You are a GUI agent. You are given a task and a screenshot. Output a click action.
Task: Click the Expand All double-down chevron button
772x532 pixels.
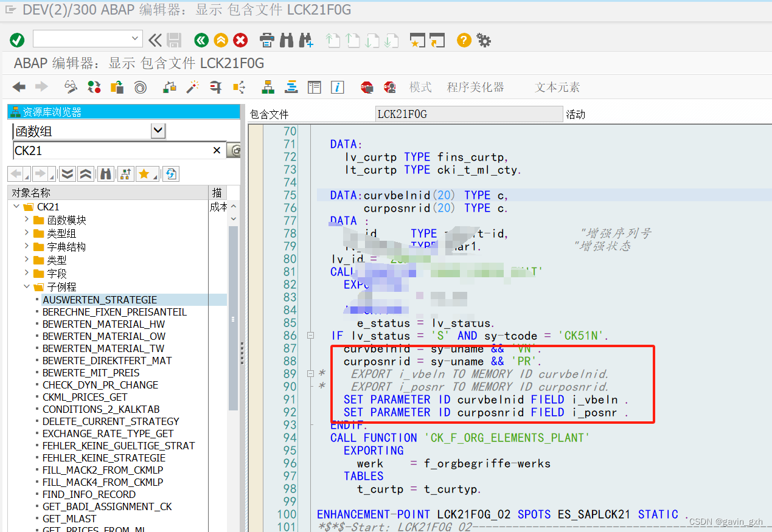point(67,174)
